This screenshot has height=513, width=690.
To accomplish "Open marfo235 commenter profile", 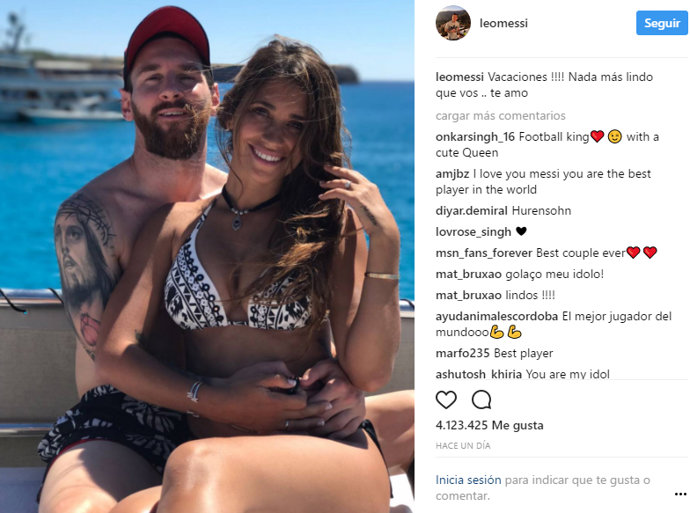I will [x=462, y=353].
